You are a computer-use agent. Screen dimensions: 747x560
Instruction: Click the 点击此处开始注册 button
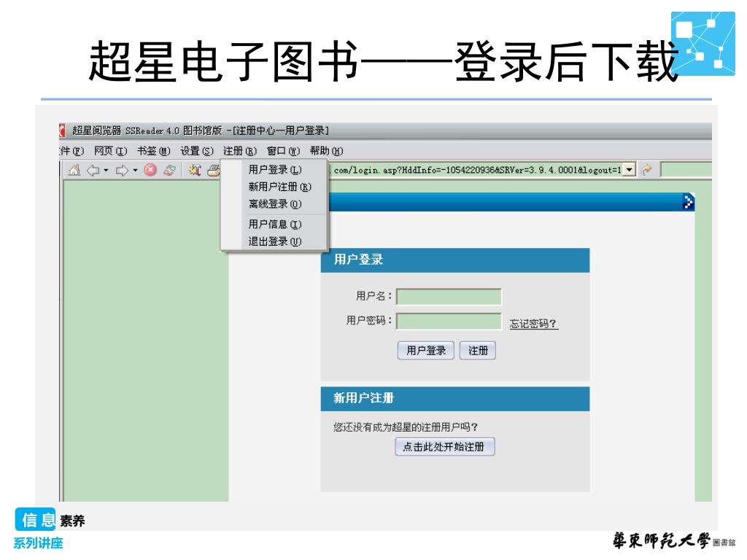click(x=444, y=447)
